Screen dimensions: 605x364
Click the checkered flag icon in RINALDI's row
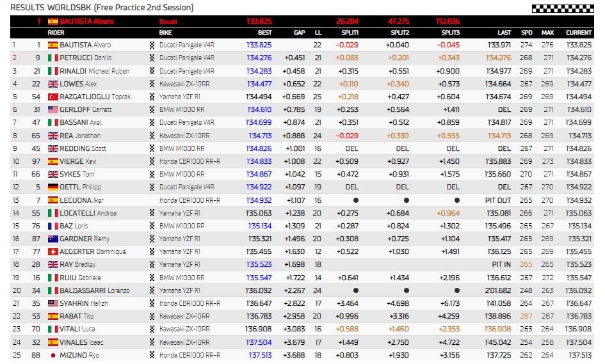tap(152, 71)
